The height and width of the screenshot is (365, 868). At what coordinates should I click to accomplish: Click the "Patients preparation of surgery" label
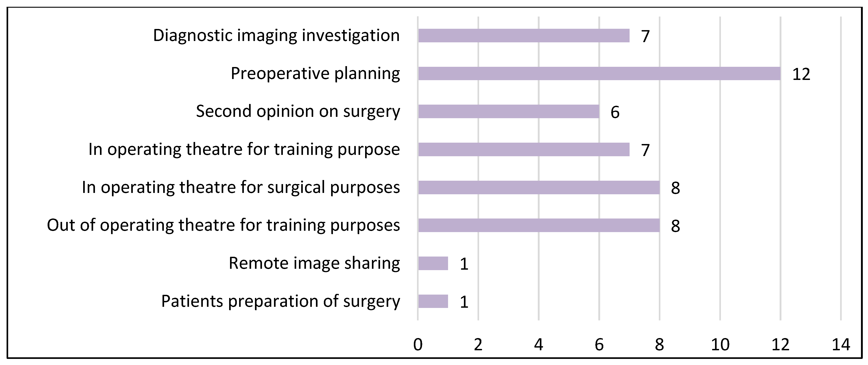(x=280, y=301)
